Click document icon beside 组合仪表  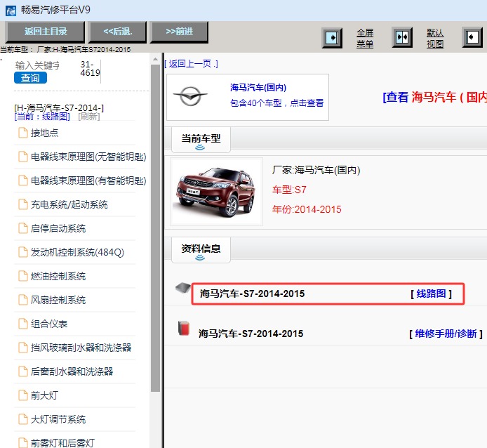[x=23, y=324]
